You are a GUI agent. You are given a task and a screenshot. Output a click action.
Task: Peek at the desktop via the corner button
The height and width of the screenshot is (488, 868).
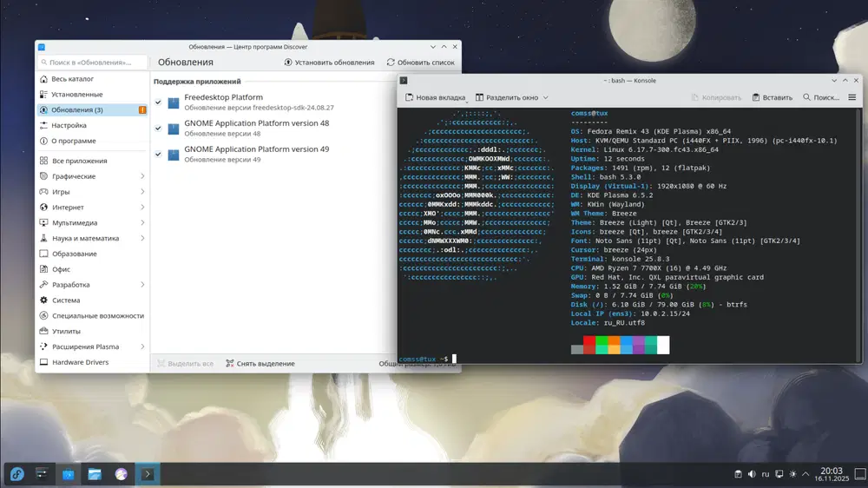pos(860,474)
